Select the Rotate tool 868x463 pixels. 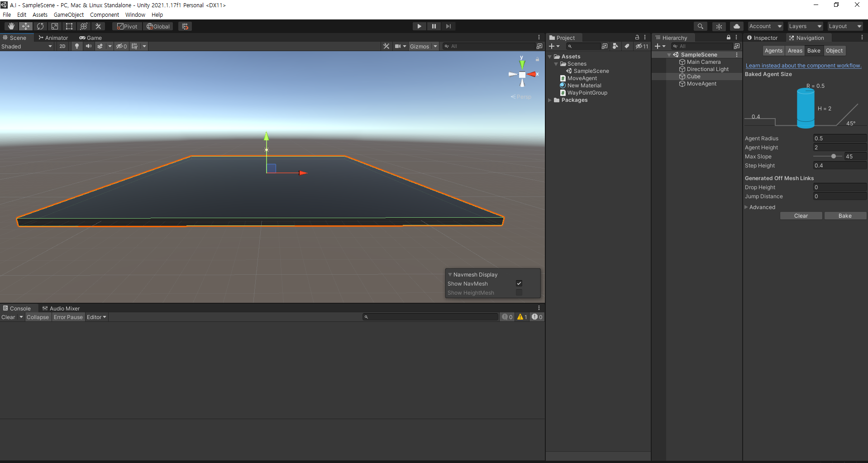(40, 26)
